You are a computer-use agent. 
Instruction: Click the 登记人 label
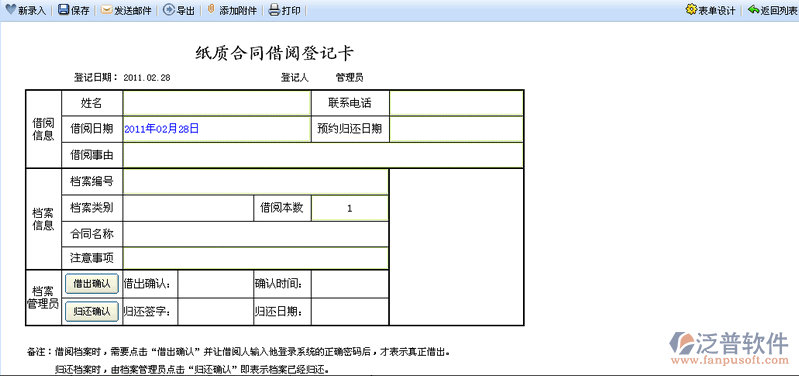tap(295, 78)
